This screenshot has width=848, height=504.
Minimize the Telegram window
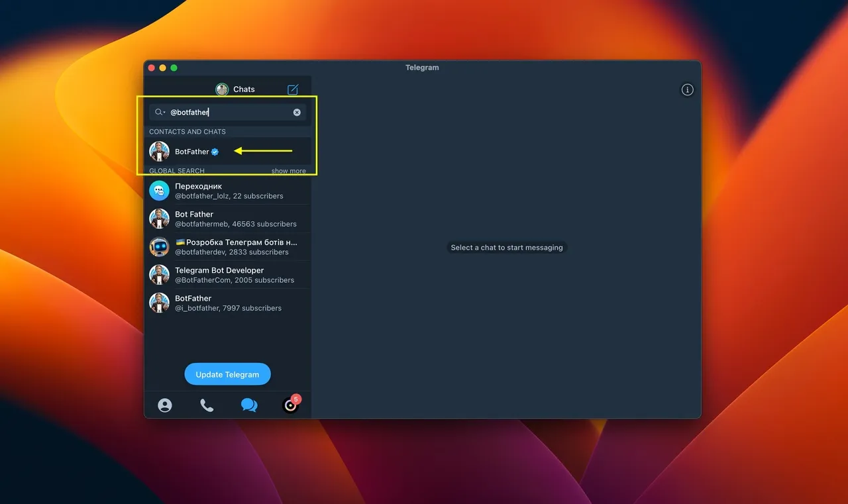162,68
